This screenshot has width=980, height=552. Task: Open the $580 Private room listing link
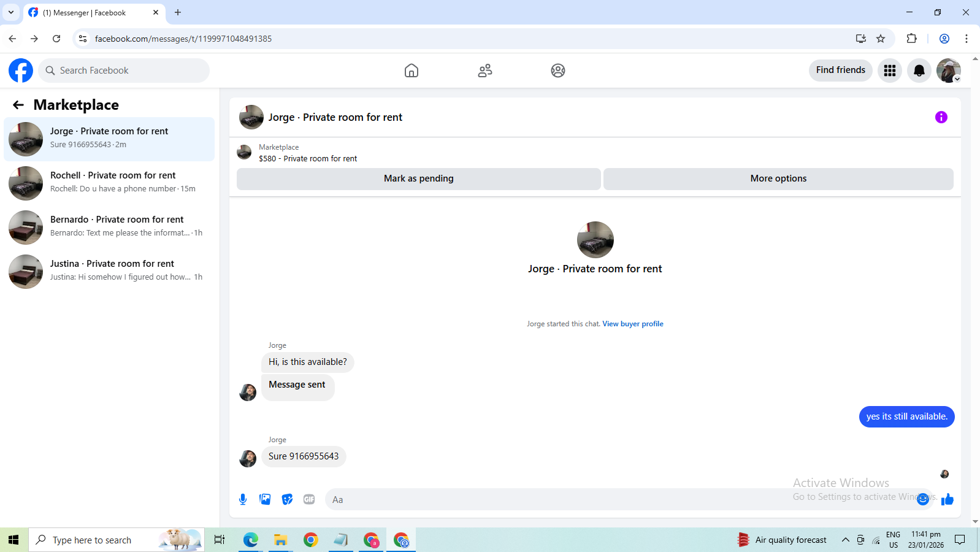(308, 158)
